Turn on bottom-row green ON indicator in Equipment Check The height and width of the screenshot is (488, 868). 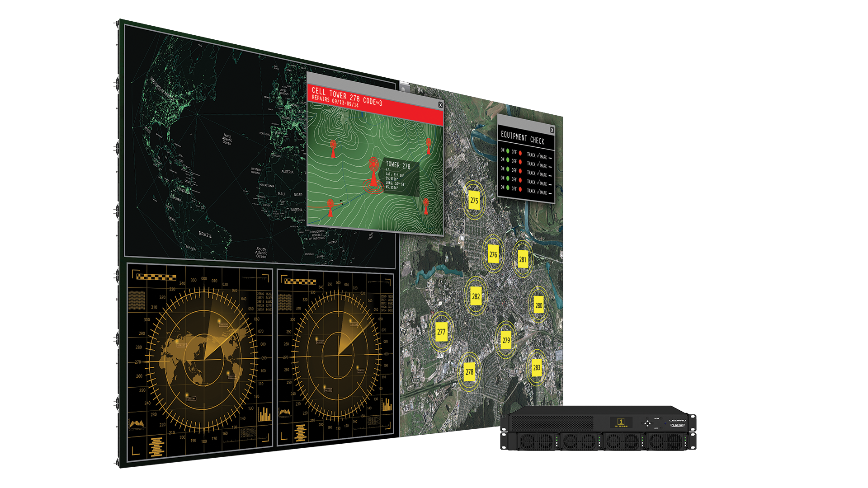point(508,188)
